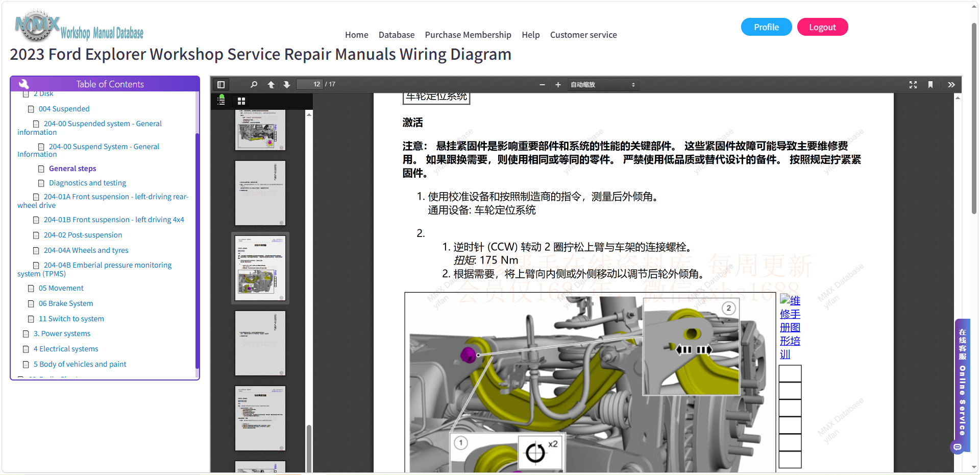Image resolution: width=980 pixels, height=475 pixels.
Task: Click document icon beside 06 Brake System
Action: point(31,304)
